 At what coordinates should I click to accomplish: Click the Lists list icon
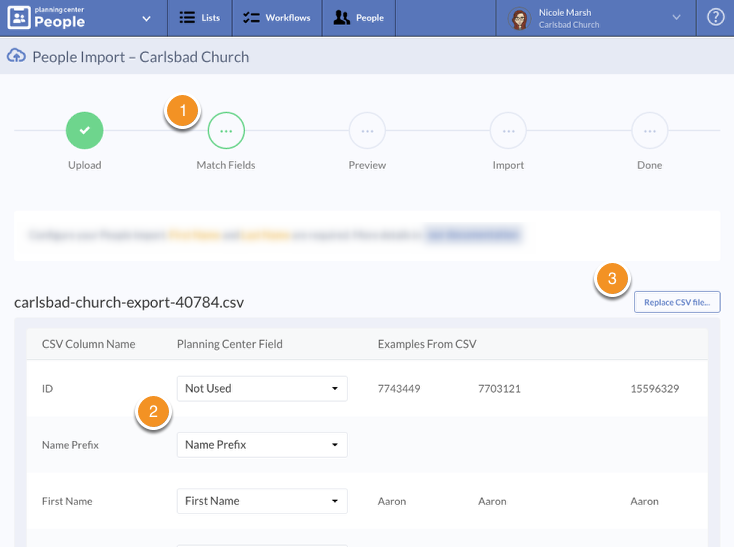[187, 18]
